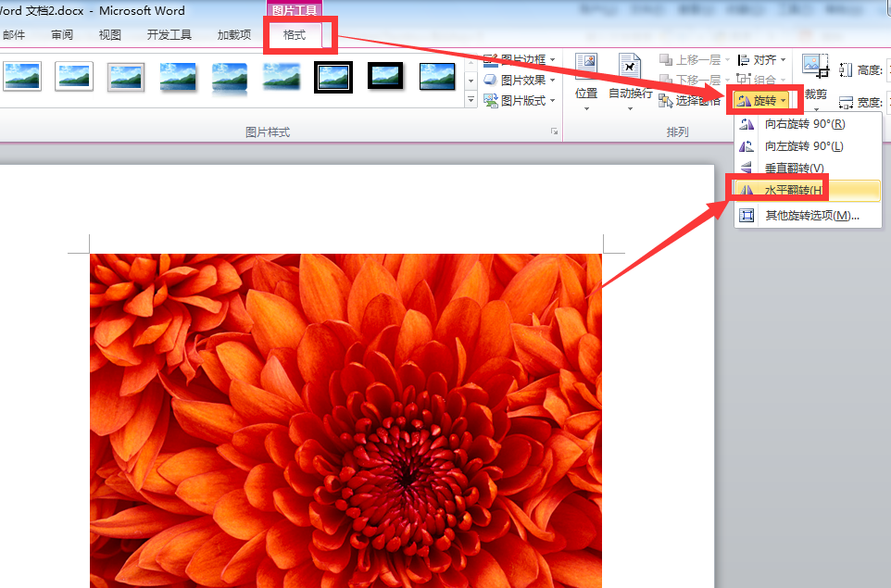Switch to the 加载项 tab
891x588 pixels.
point(234,35)
